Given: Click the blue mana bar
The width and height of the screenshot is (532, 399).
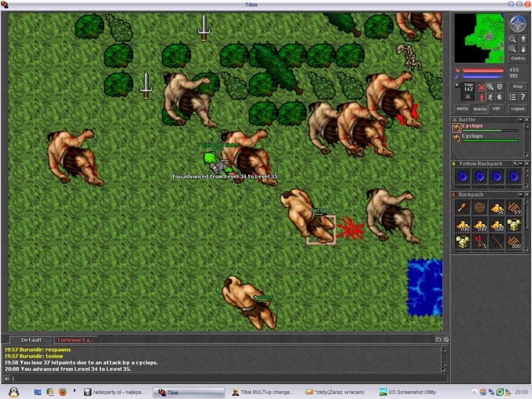Looking at the screenshot, I should 483,76.
